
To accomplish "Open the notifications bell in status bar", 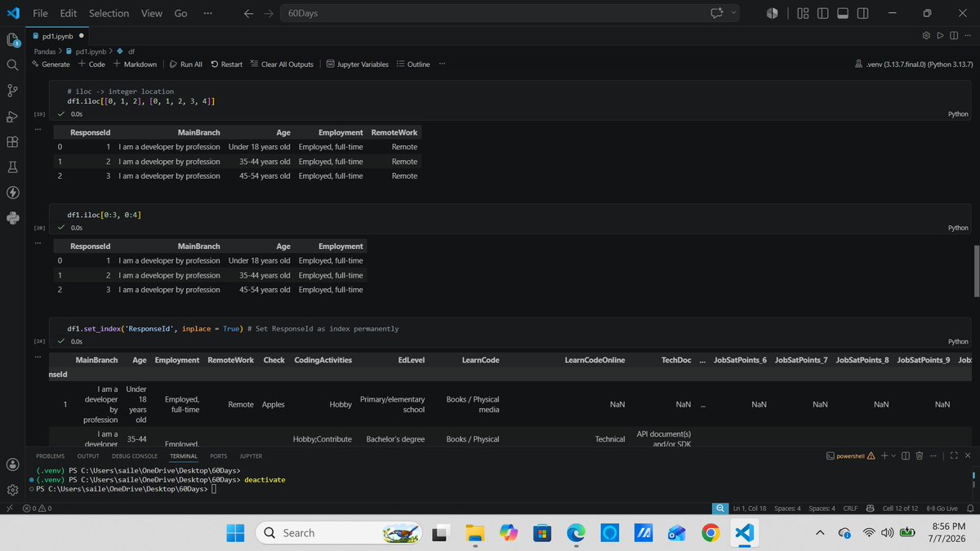I will (x=969, y=508).
